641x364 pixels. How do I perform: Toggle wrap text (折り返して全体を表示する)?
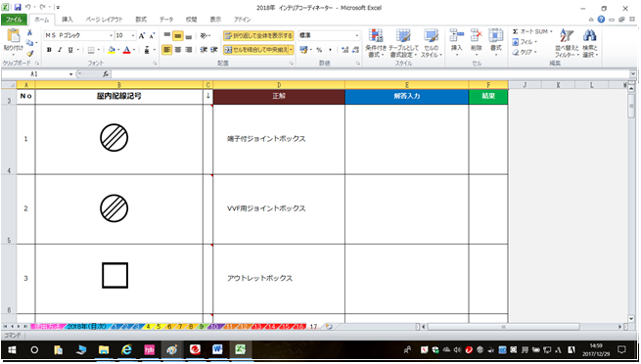[258, 36]
